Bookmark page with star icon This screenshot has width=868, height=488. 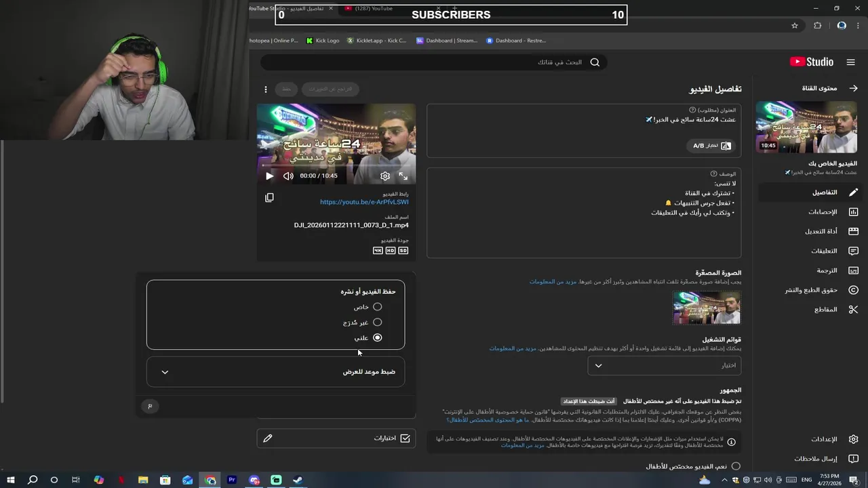click(795, 26)
